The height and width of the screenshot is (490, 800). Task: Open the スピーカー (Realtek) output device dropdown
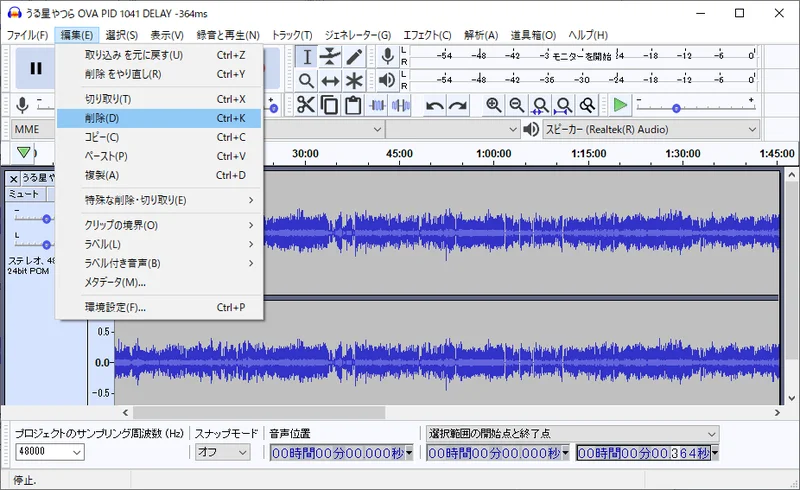(x=650, y=129)
